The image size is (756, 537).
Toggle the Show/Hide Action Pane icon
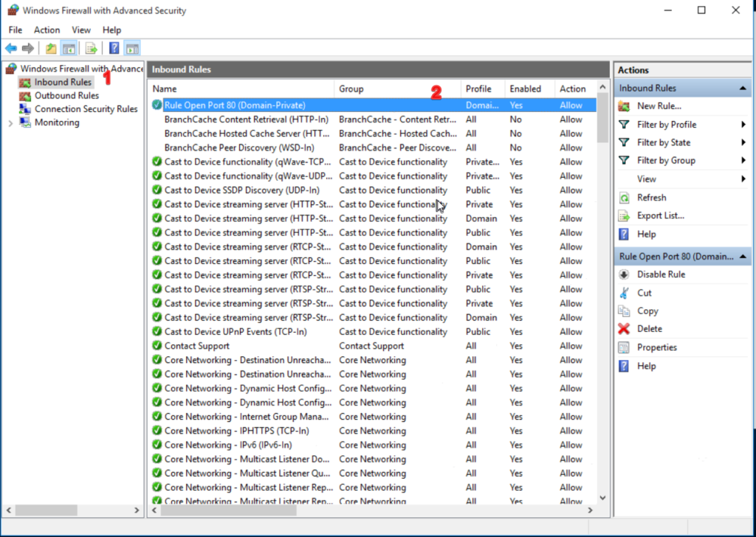(x=132, y=48)
